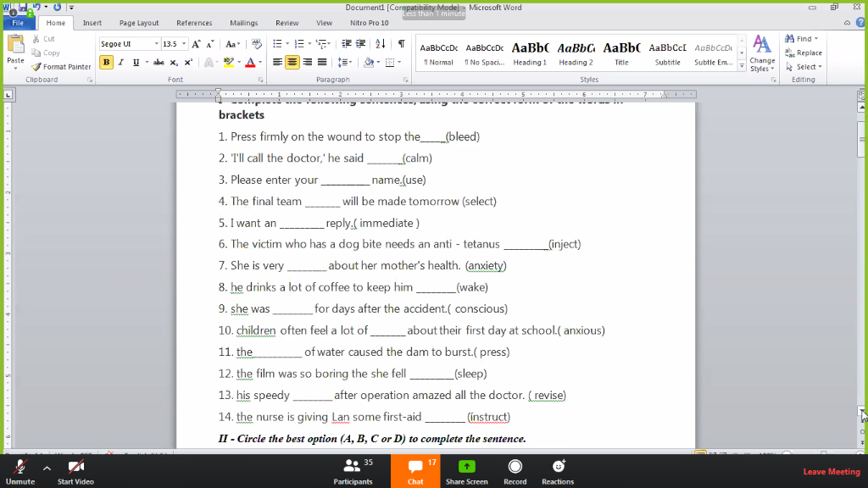This screenshot has height=488, width=868.
Task: Toggle Show/Hide paragraph marks
Action: coord(401,44)
